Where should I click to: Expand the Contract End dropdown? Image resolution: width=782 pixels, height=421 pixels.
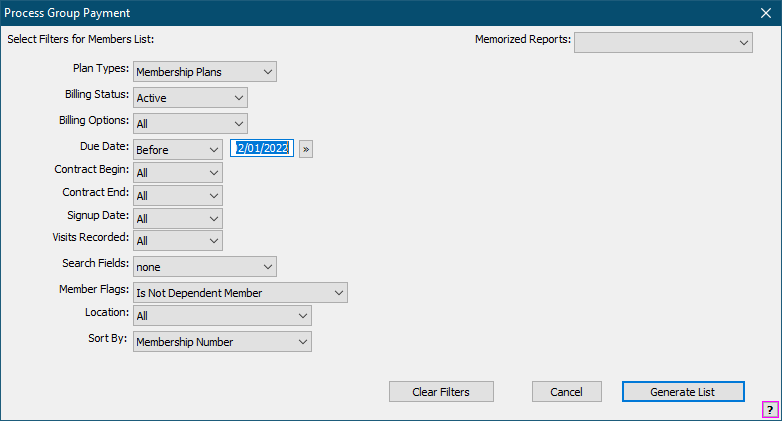pos(178,196)
